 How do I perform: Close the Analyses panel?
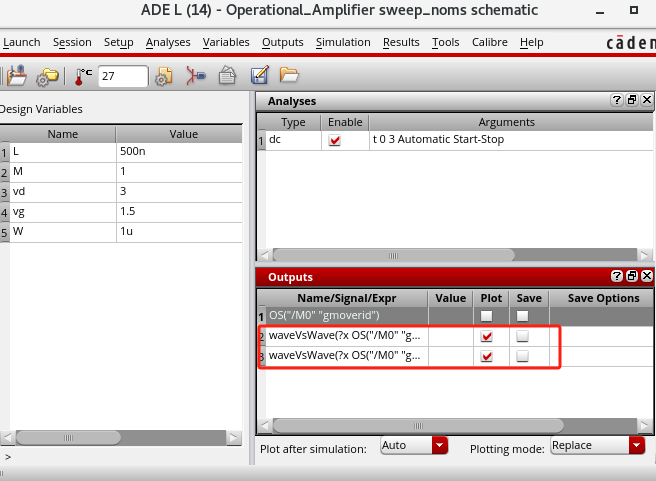coord(647,100)
